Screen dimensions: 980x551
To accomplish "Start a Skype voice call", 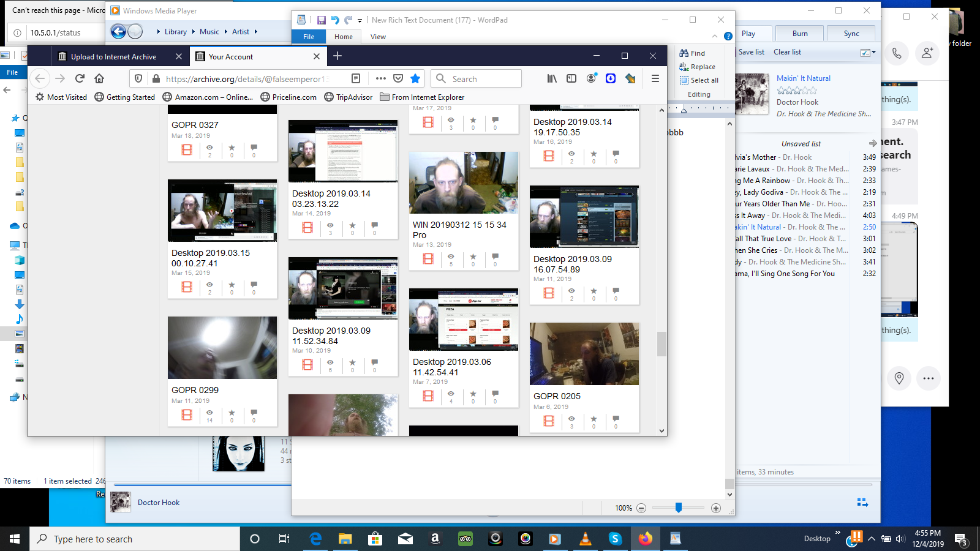I will pyautogui.click(x=897, y=53).
